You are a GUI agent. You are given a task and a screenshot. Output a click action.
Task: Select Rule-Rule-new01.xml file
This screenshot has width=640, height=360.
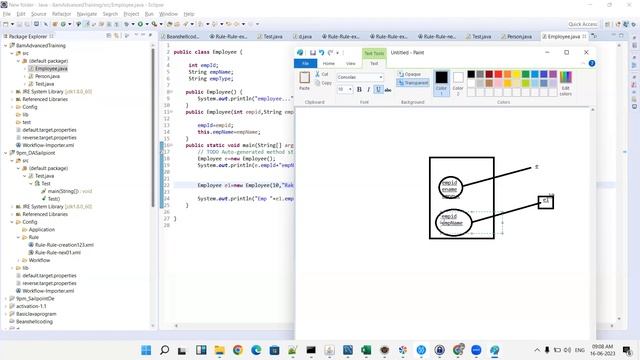point(55,253)
